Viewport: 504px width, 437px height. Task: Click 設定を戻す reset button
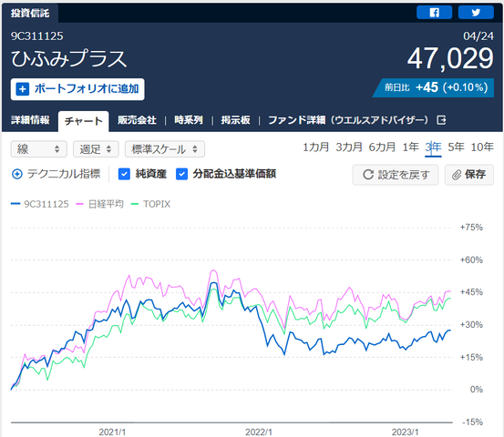point(396,175)
